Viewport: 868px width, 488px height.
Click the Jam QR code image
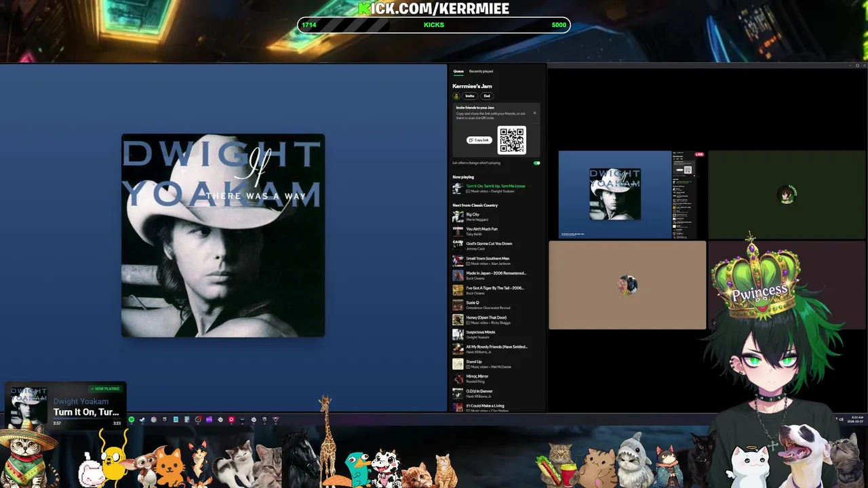[x=512, y=140]
